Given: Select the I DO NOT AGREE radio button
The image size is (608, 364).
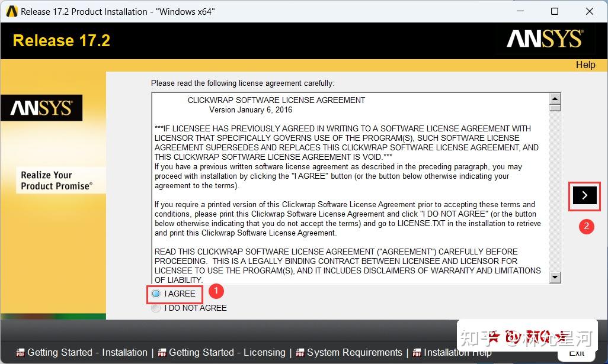Looking at the screenshot, I should pyautogui.click(x=156, y=308).
